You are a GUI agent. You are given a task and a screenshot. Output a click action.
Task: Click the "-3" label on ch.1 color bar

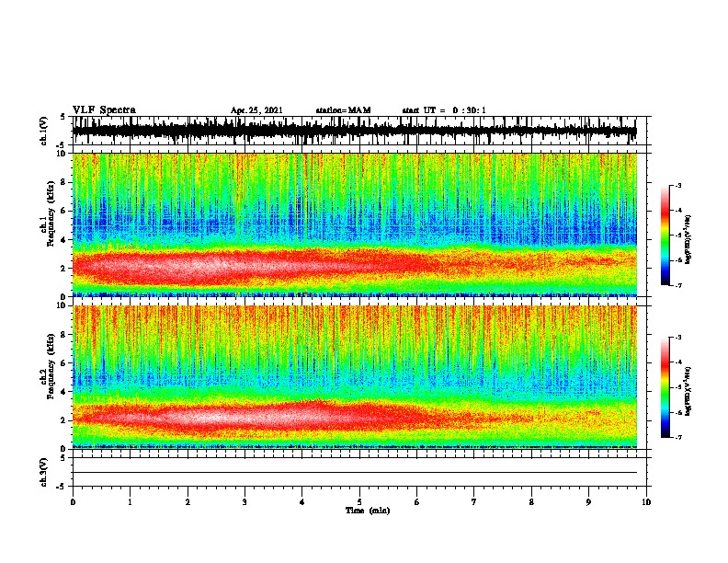pyautogui.click(x=678, y=186)
